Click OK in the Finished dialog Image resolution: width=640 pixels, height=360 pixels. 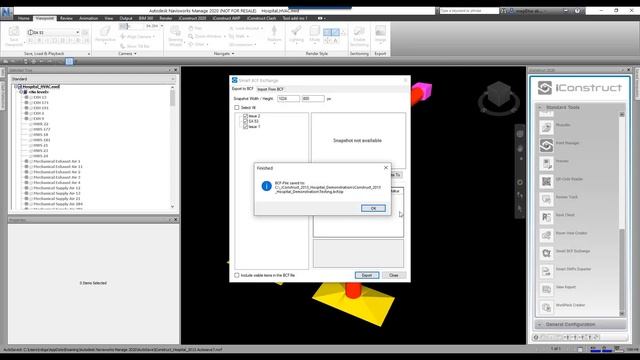tap(373, 208)
